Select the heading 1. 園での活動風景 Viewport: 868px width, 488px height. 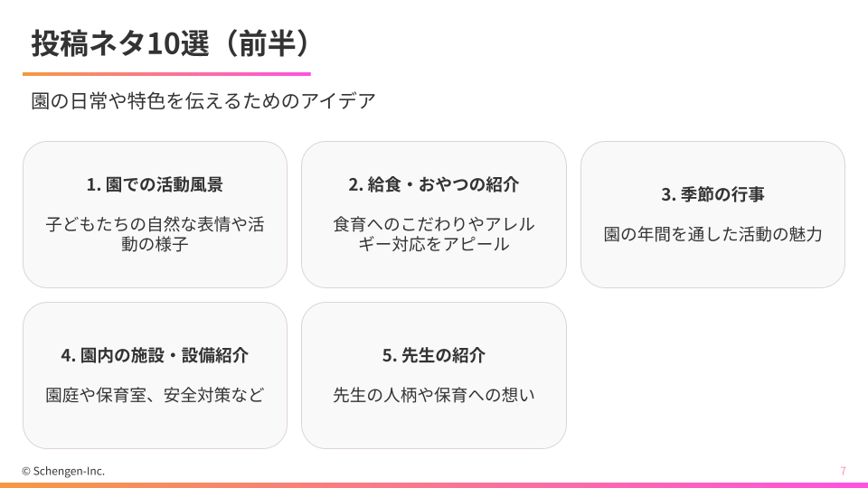[x=155, y=184]
